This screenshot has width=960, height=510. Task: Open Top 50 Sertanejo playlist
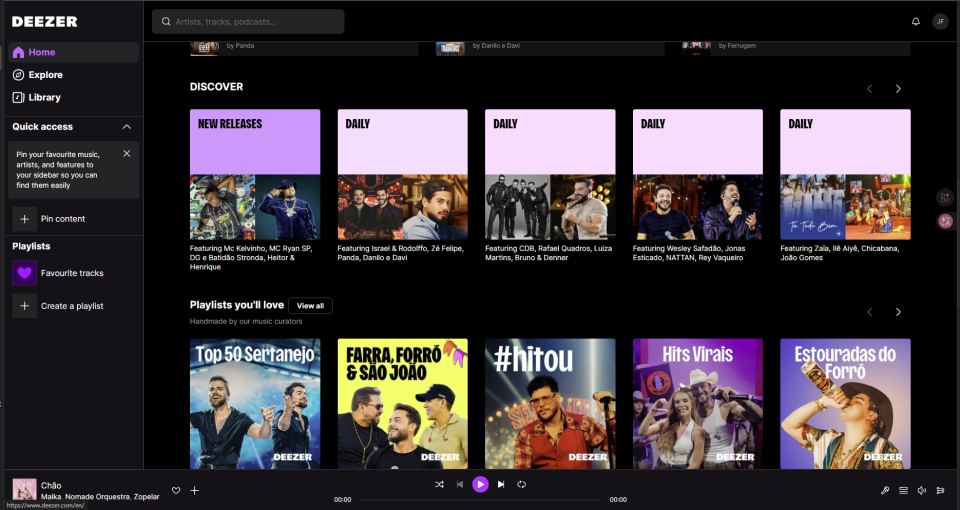coord(255,404)
